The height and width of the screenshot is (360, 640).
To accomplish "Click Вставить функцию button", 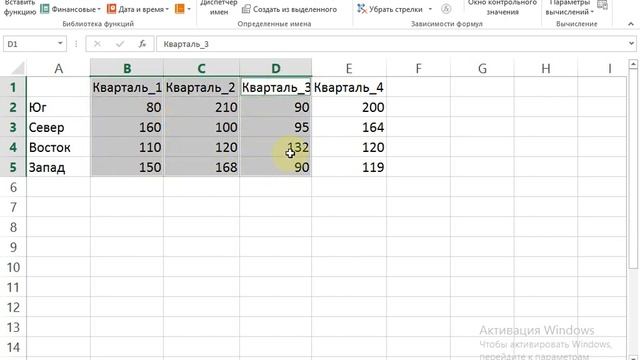I will click(20, 8).
